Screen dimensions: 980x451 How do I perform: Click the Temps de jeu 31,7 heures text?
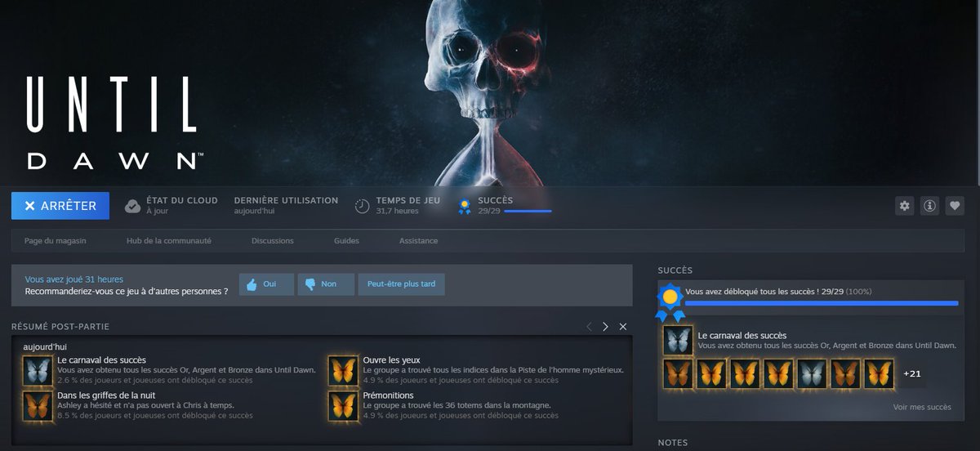click(408, 205)
